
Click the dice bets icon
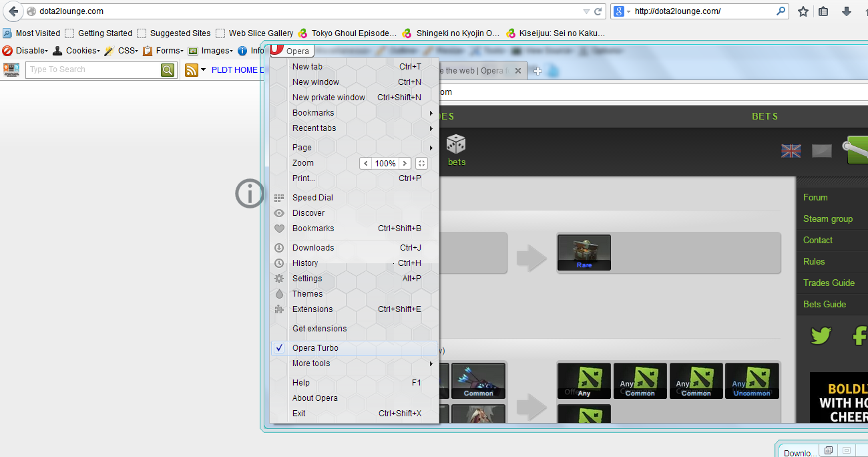(456, 144)
